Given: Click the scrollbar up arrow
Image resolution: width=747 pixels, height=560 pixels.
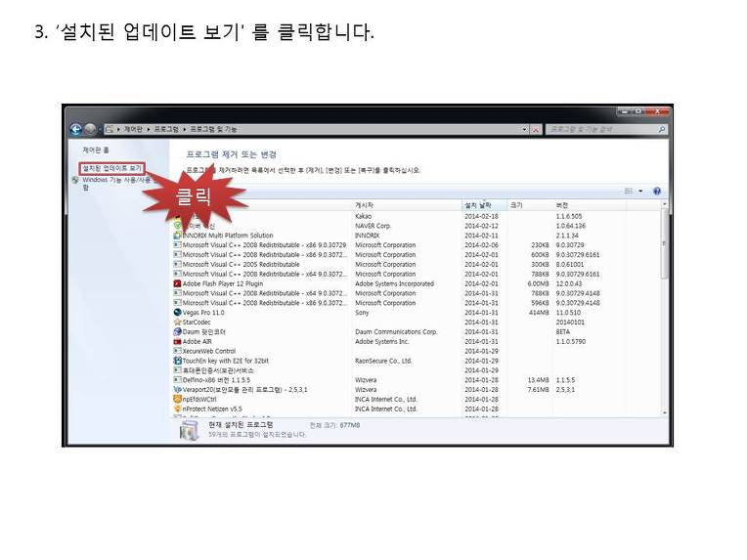Looking at the screenshot, I should pos(665,204).
